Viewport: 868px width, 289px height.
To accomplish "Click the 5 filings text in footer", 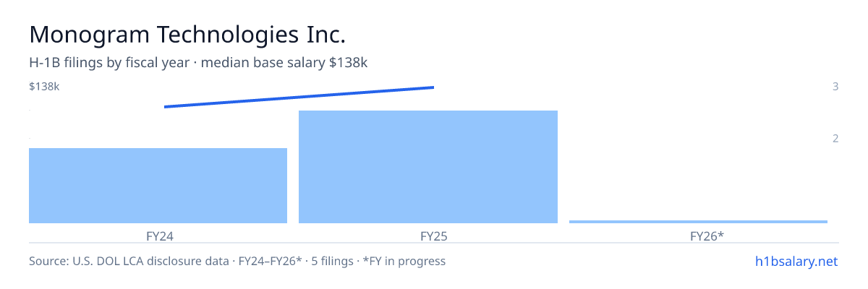I will [333, 261].
